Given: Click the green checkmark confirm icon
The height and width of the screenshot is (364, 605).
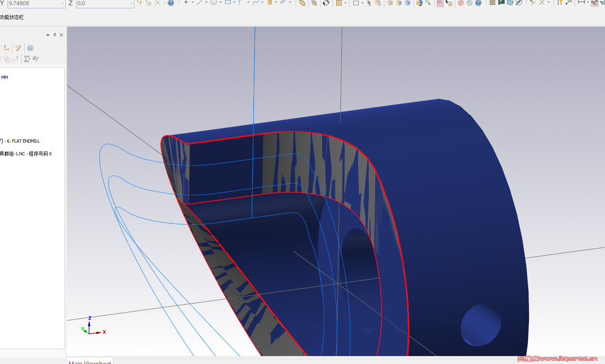Looking at the screenshot, I should 470,3.
